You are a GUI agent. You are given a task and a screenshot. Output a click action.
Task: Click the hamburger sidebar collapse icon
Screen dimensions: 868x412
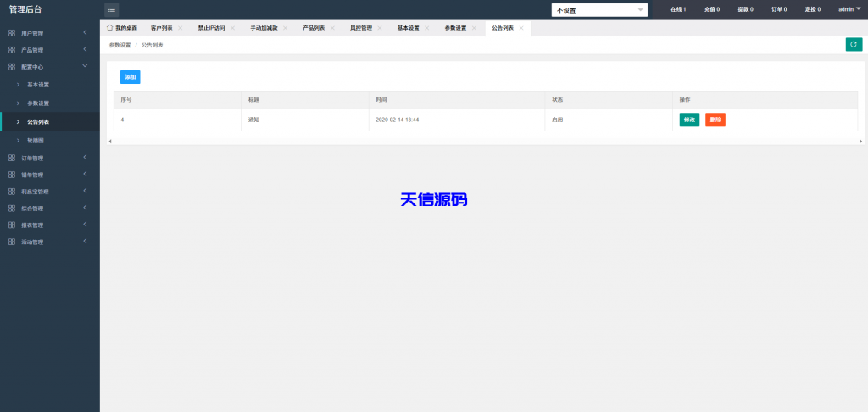click(112, 9)
